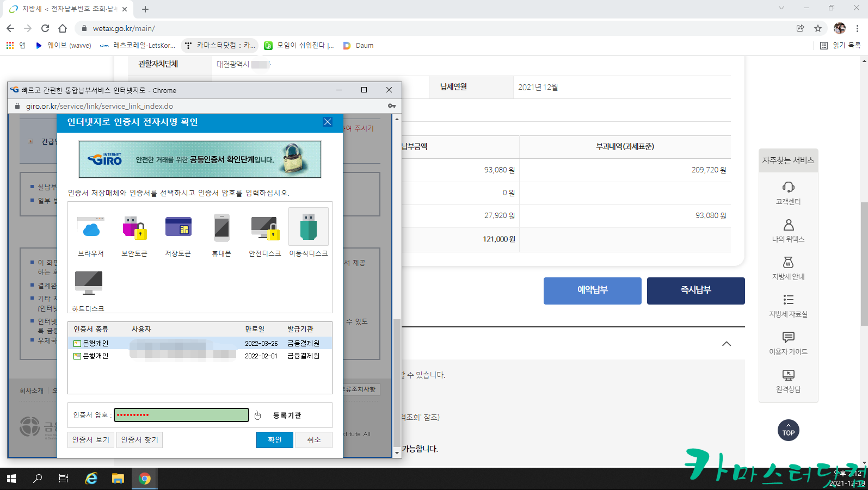
Task: Open taskbar search
Action: (38, 479)
